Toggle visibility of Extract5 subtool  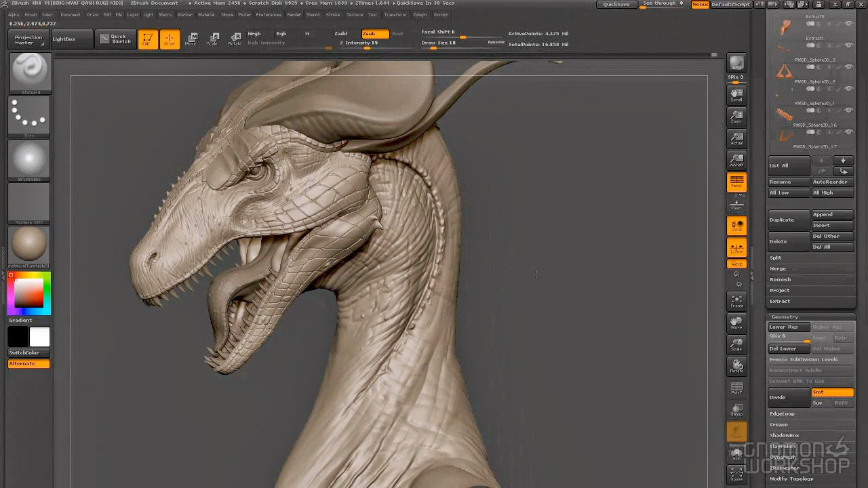tap(848, 22)
